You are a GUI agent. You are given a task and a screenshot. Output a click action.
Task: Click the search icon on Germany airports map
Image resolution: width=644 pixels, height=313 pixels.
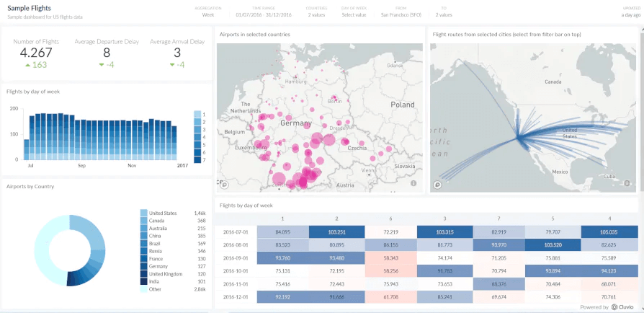coord(225,185)
